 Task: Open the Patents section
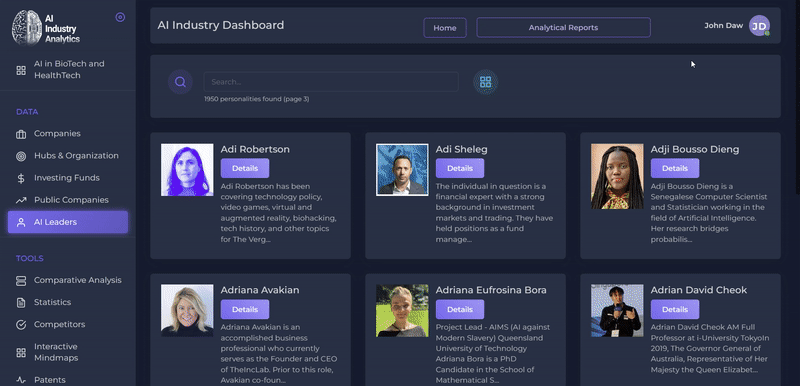68,380
